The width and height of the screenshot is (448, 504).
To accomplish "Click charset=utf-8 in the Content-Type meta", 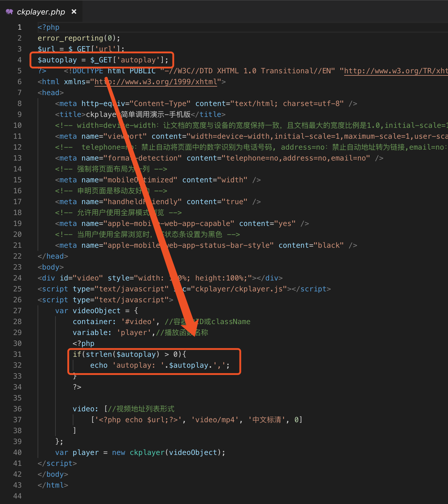I will (x=311, y=104).
